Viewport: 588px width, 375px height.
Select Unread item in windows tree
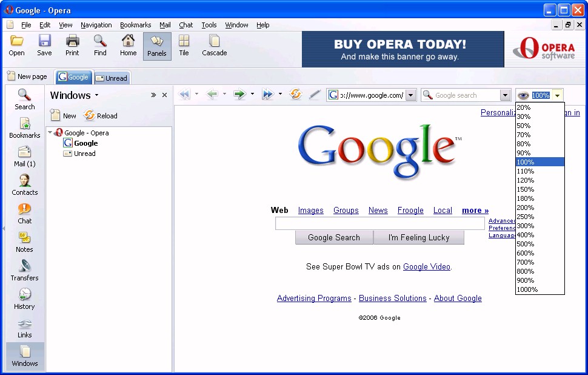coord(79,154)
